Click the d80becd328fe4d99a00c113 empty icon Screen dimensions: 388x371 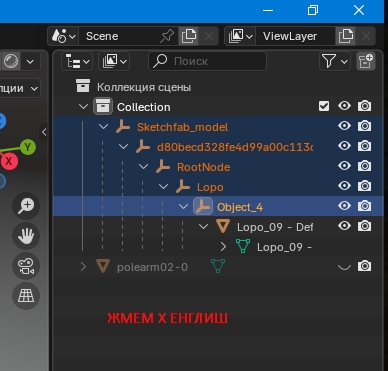point(143,147)
